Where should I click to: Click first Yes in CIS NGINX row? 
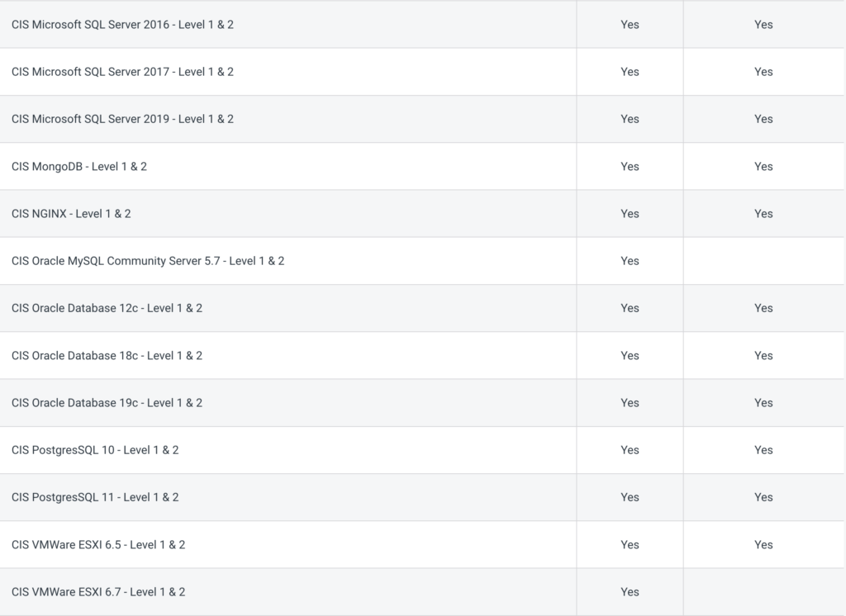click(630, 213)
